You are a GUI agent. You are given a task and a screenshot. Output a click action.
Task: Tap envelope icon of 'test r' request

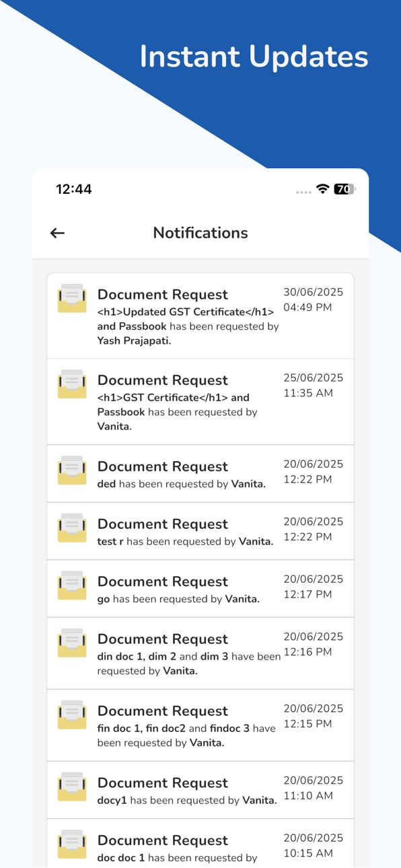coord(72,528)
